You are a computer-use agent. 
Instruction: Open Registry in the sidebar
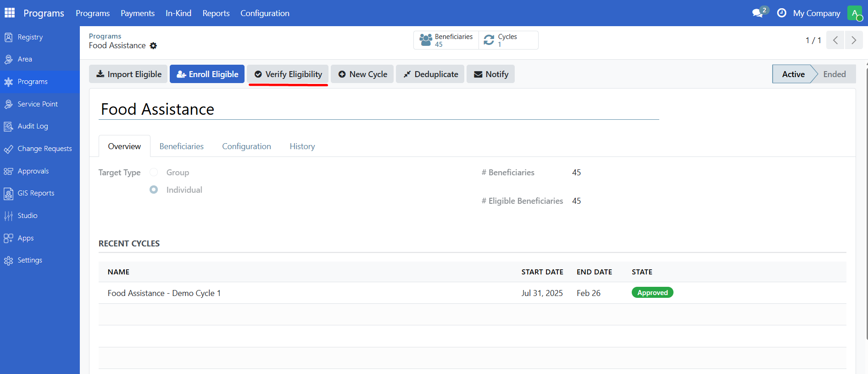[30, 37]
